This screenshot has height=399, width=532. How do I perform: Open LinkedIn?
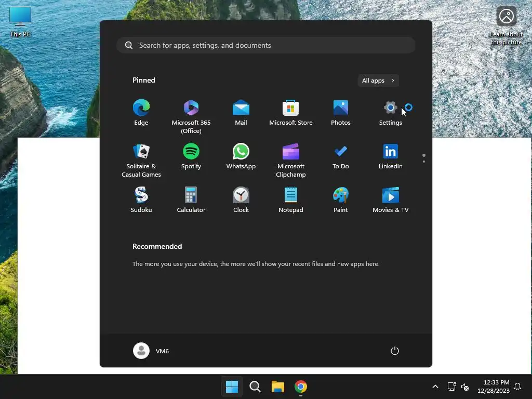point(391,157)
